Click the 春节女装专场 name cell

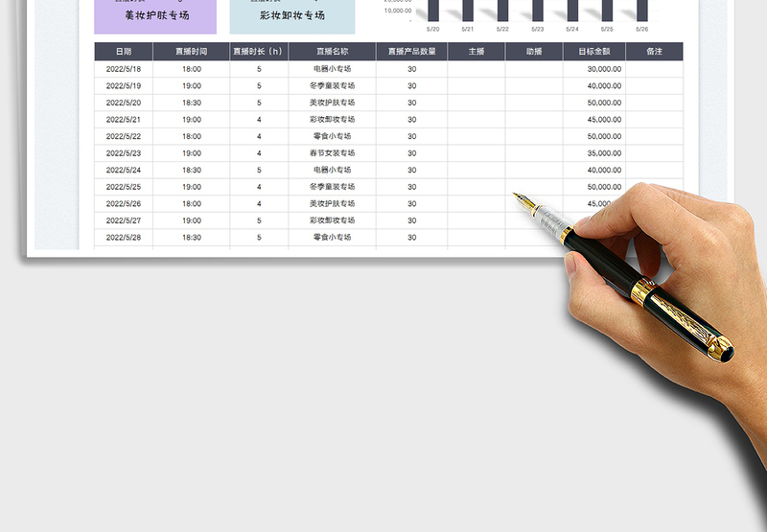tap(332, 153)
